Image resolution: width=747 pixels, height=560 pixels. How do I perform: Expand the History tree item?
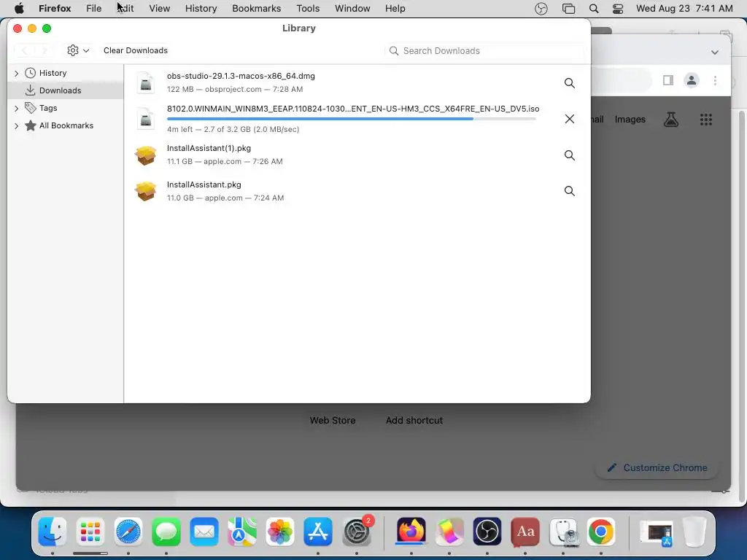[17, 74]
